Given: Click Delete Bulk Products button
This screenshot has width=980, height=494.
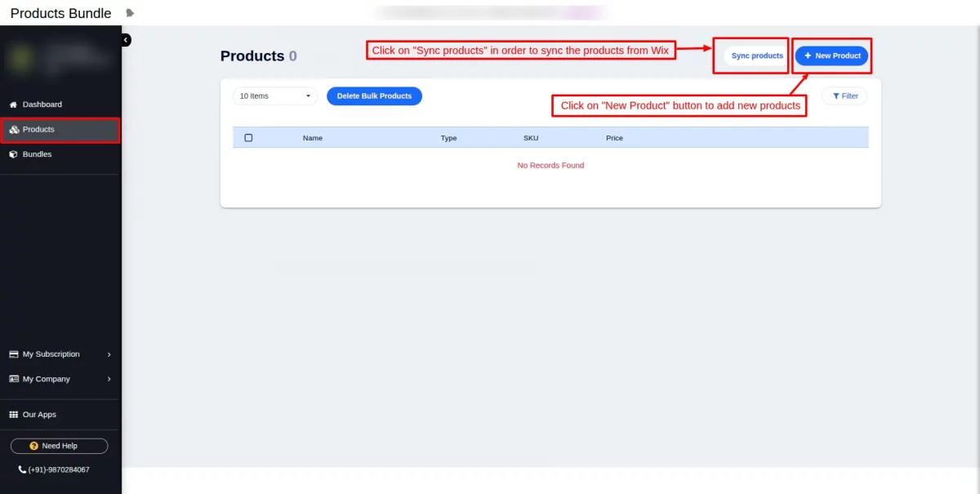Looking at the screenshot, I should coord(374,96).
